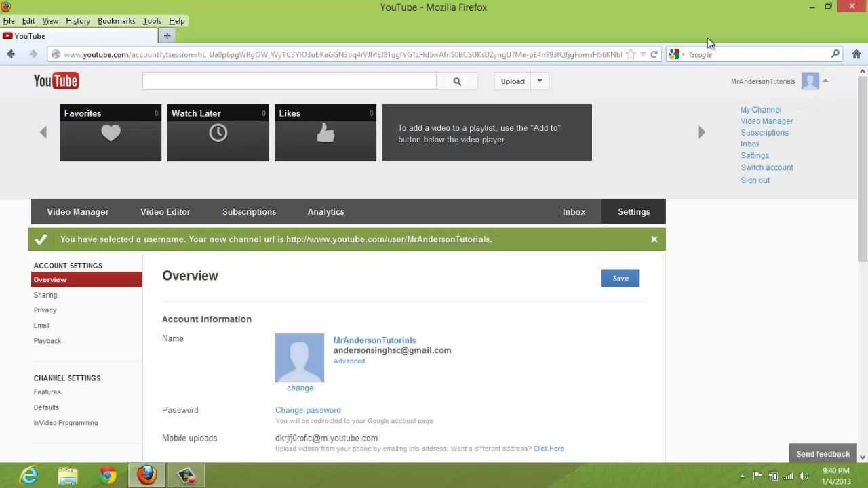Click the Google search magnifier in the browser search box

click(835, 54)
